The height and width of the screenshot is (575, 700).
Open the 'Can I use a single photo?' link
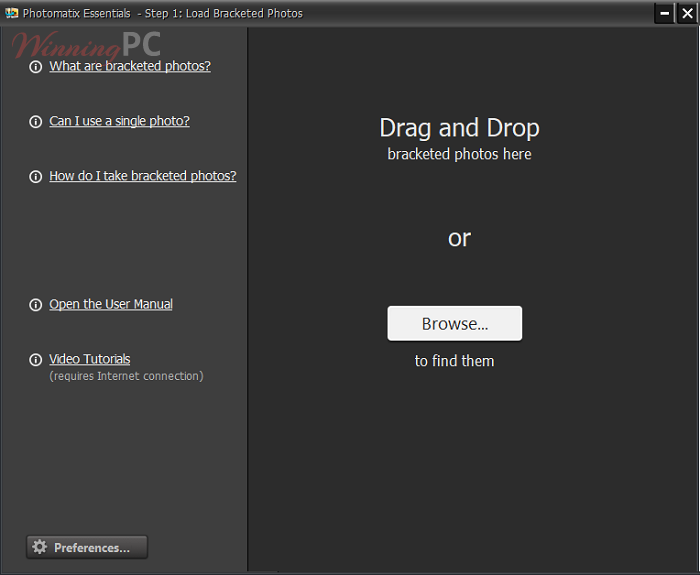(119, 121)
